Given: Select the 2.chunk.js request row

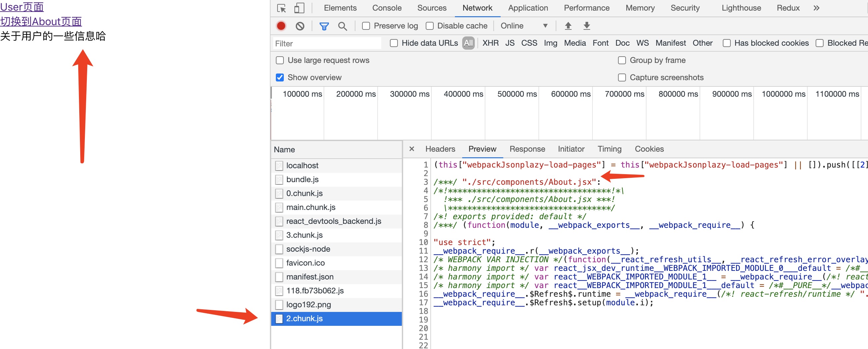Looking at the screenshot, I should pos(336,319).
